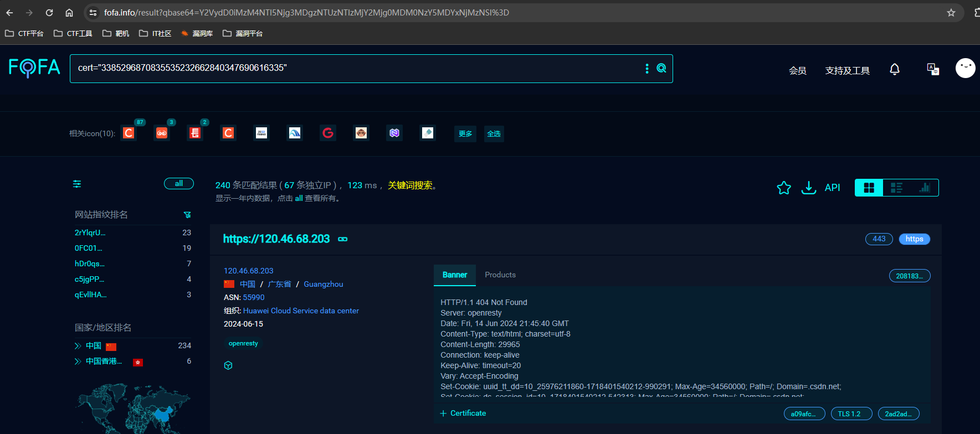980x434 pixels.
Task: Click the search magnifier icon in query box
Action: (x=661, y=68)
